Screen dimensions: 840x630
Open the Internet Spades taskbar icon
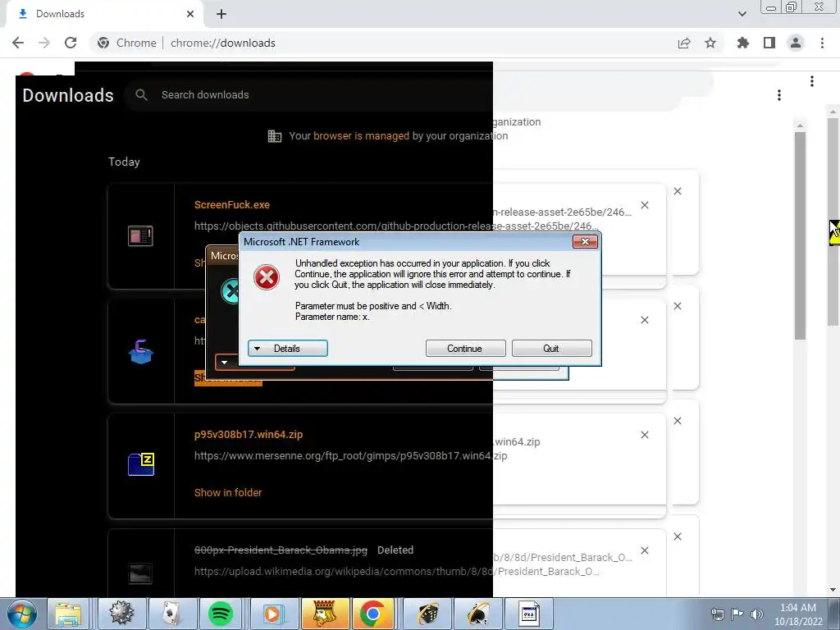[478, 614]
